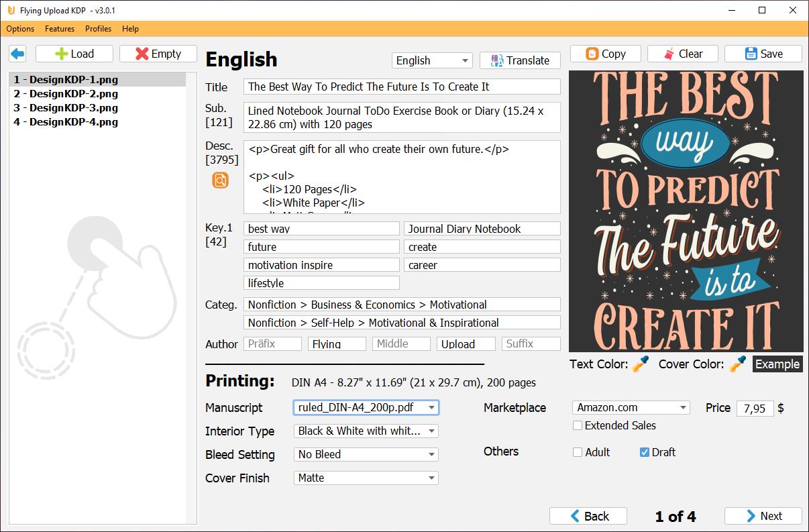Open the Marketplace Amazon.com dropdown

pos(683,407)
